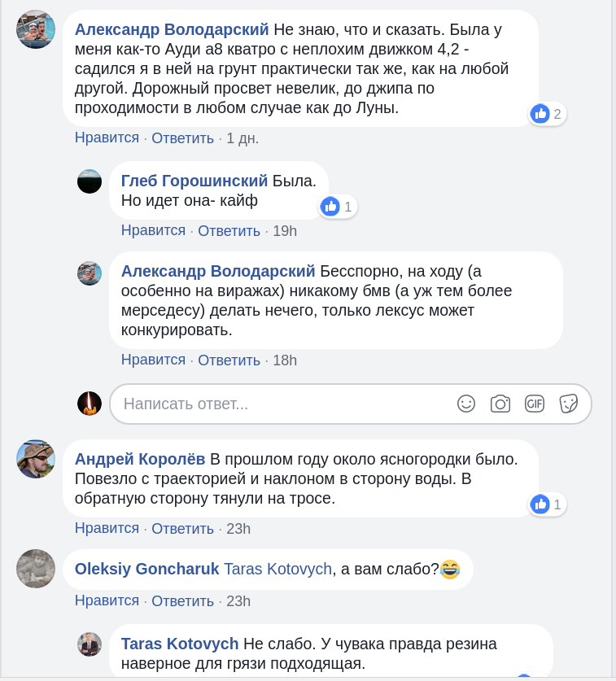The width and height of the screenshot is (616, 681).
Task: Click like reaction count on Audi a8 comment
Action: (x=547, y=114)
